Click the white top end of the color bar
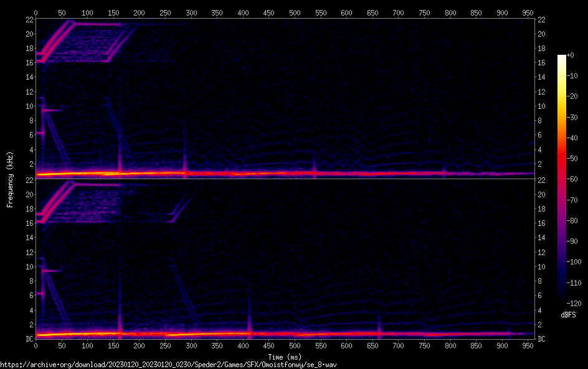588x369 pixels. coord(562,57)
